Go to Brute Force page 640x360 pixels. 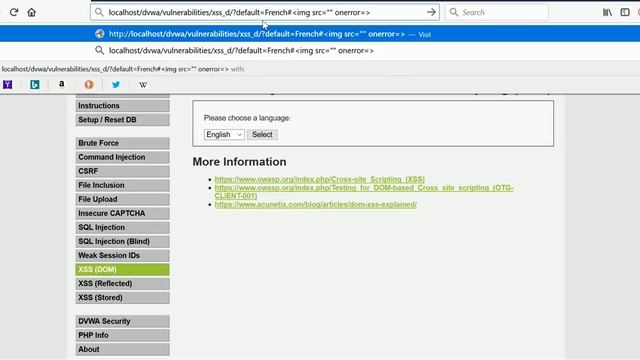[122, 143]
